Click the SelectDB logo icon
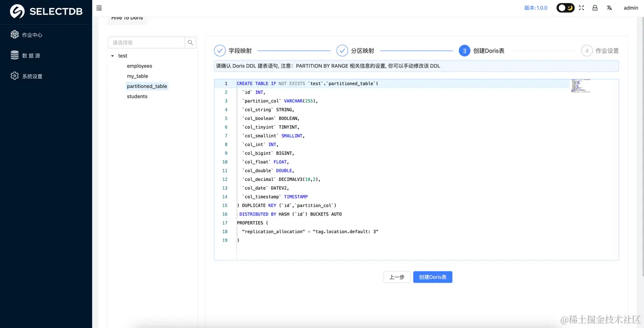The height and width of the screenshot is (328, 644). pos(18,11)
